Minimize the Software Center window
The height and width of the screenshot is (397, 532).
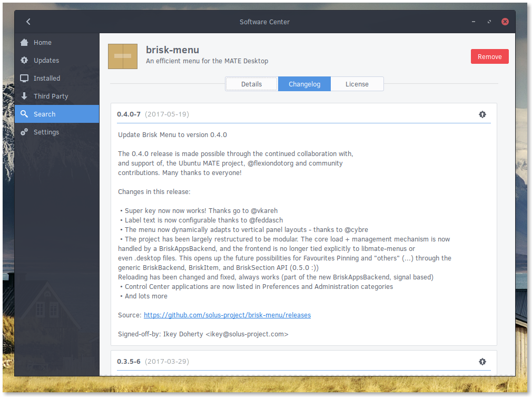click(x=474, y=22)
